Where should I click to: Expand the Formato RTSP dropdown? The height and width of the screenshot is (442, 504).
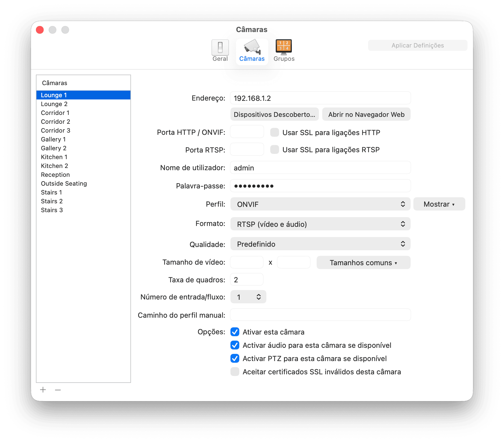pos(320,224)
